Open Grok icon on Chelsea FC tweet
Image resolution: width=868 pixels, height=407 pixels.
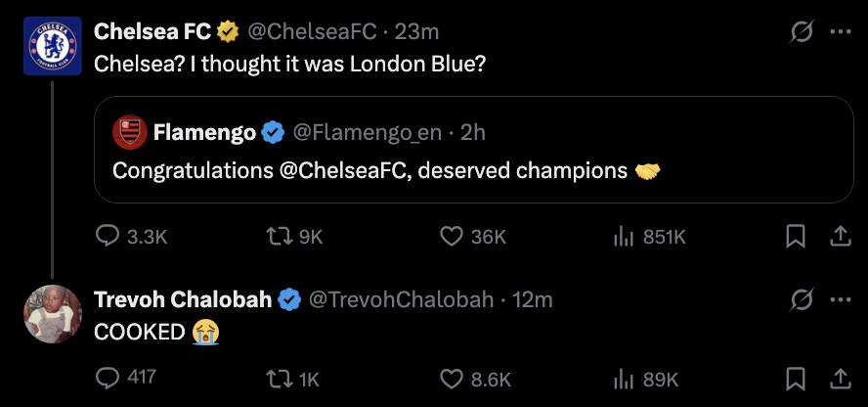[x=801, y=31]
